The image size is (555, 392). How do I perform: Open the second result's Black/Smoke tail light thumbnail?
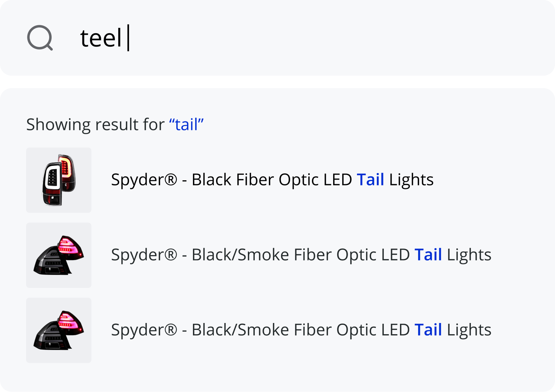59,255
